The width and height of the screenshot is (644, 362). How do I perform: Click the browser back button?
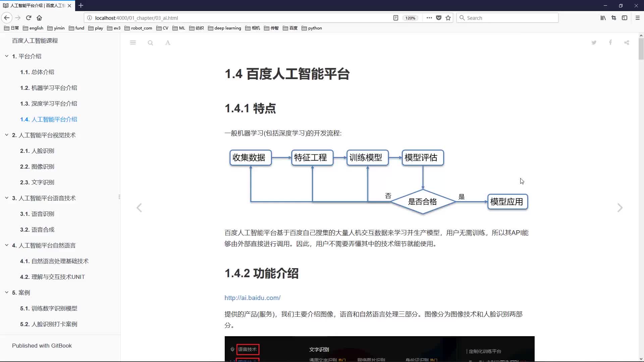(7, 18)
